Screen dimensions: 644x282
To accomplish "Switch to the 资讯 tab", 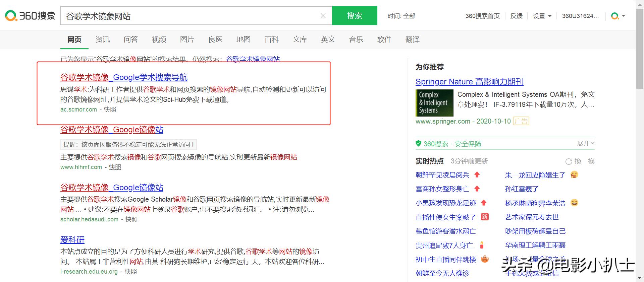I will tap(103, 40).
